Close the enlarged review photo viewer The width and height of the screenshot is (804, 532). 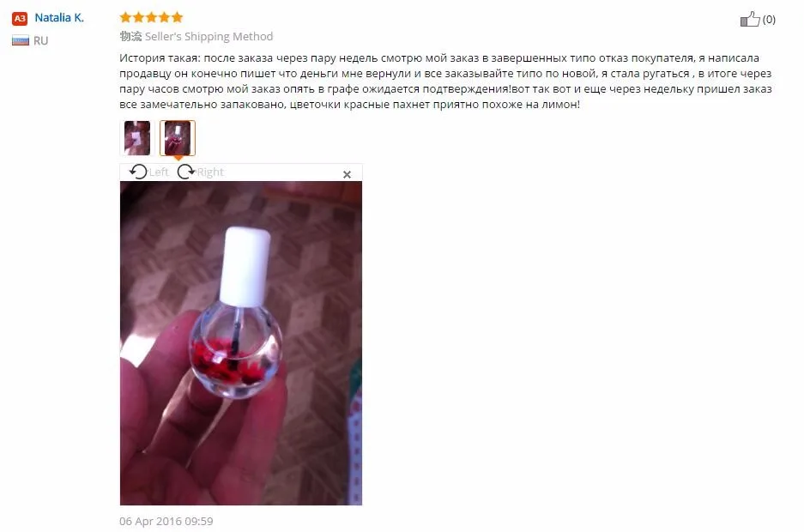tap(348, 174)
